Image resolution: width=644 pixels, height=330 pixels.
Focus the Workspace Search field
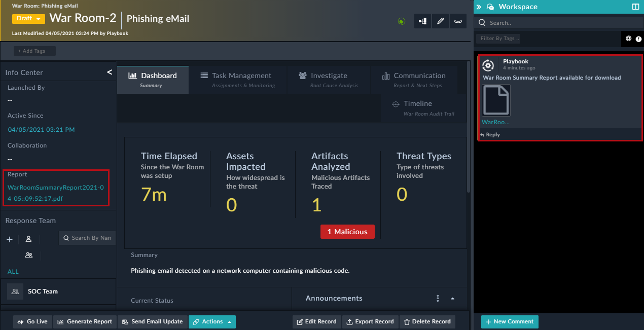(558, 23)
